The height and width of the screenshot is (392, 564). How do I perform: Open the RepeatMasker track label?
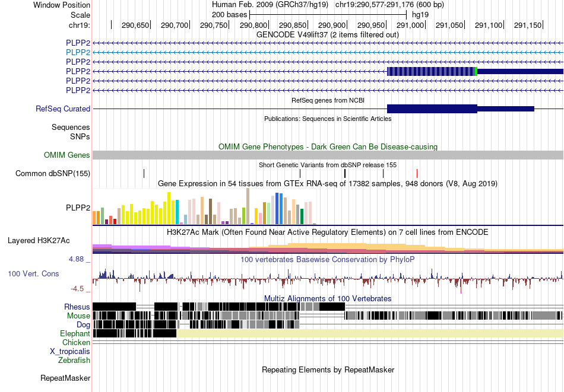(x=65, y=378)
